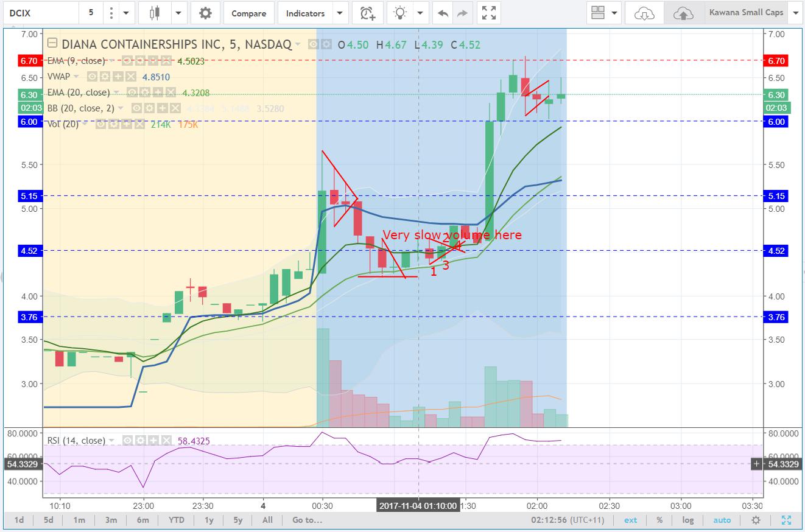Select the All time range

pos(267,520)
